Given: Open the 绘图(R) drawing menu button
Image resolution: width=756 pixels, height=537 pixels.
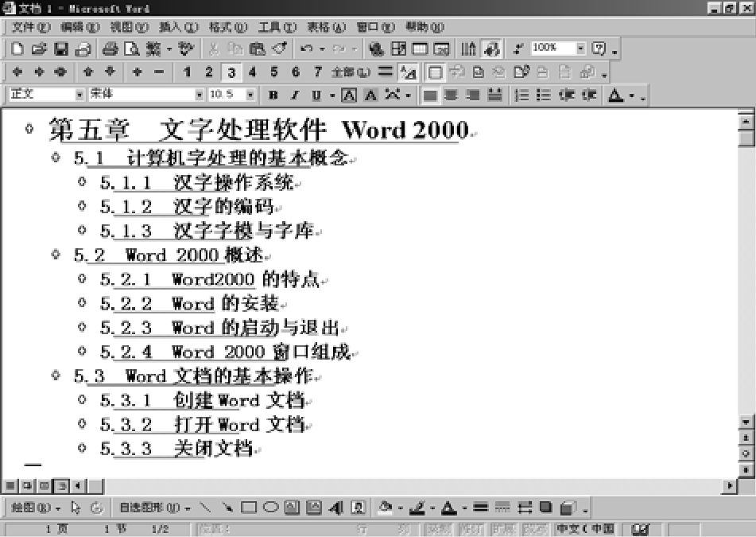Looking at the screenshot, I should pyautogui.click(x=35, y=508).
